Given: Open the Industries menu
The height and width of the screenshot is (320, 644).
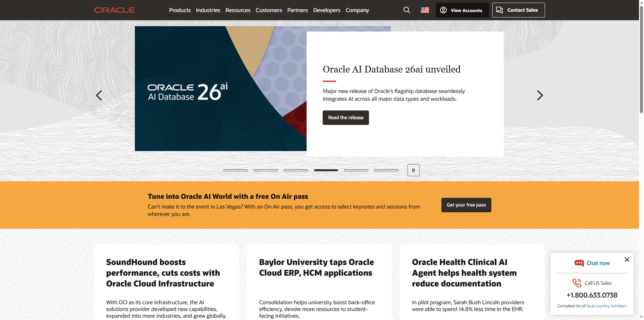Looking at the screenshot, I should pos(208,10).
